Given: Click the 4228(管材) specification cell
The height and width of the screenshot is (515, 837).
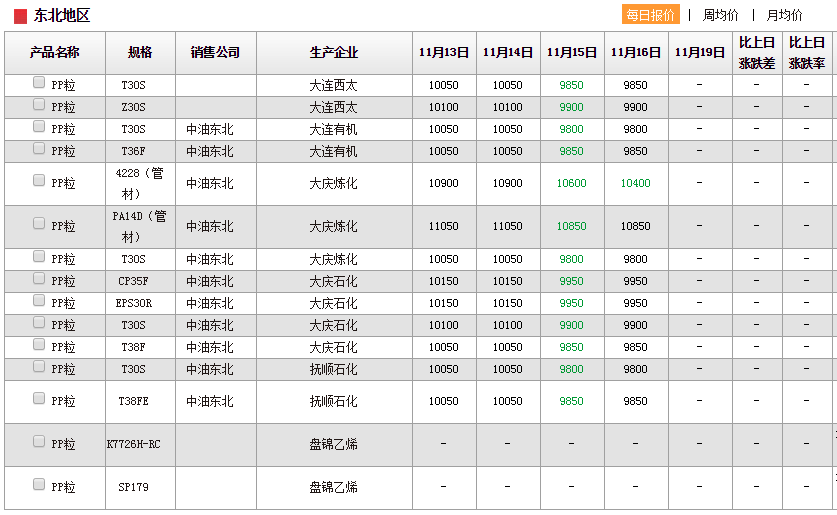Looking at the screenshot, I should pyautogui.click(x=139, y=183).
